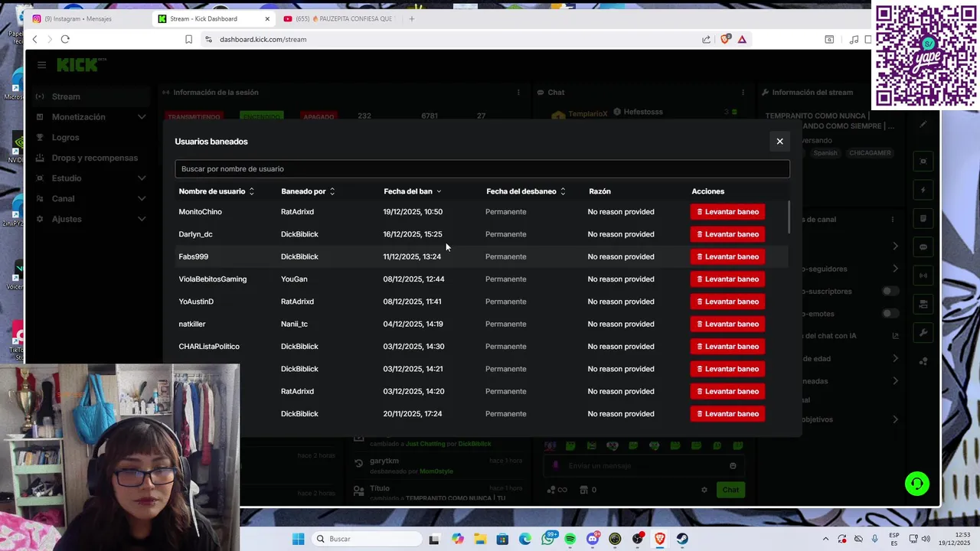Lift ban for CHARListaPolitico
This screenshot has width=980, height=551.
click(727, 347)
